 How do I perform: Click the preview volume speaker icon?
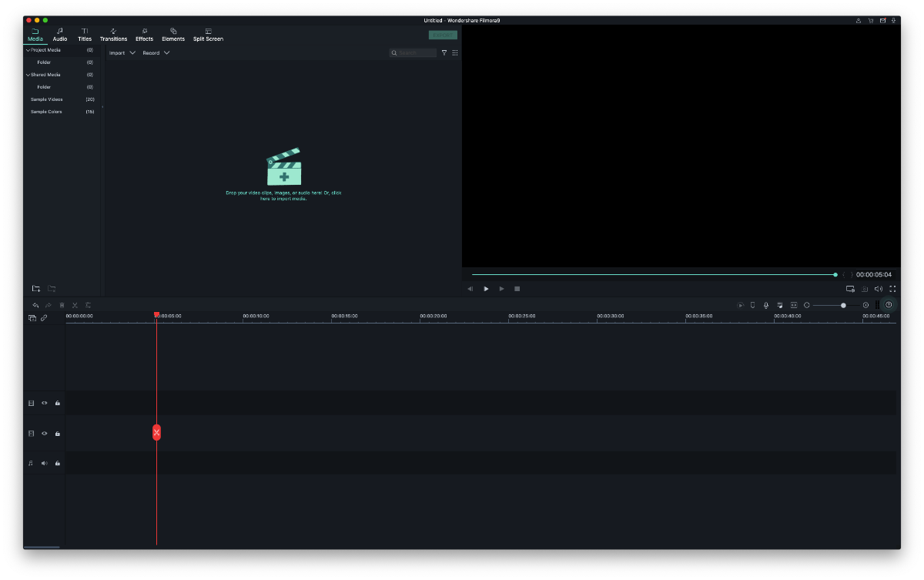point(879,289)
